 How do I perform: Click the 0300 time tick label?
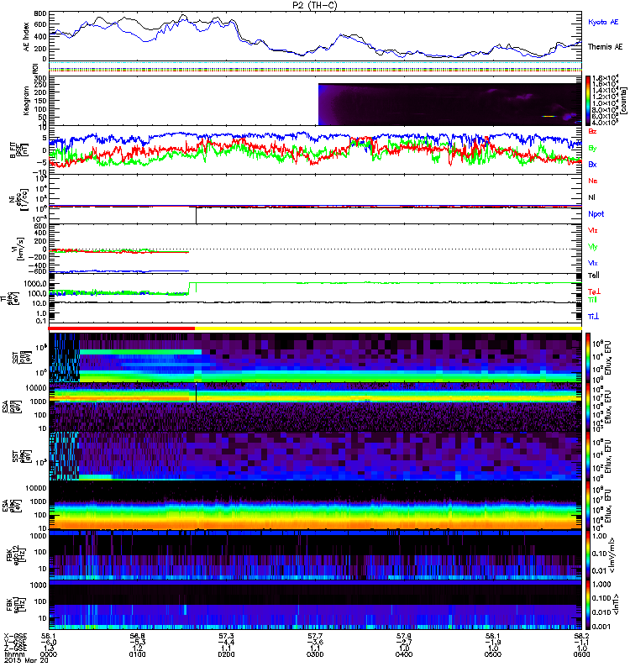point(315,654)
